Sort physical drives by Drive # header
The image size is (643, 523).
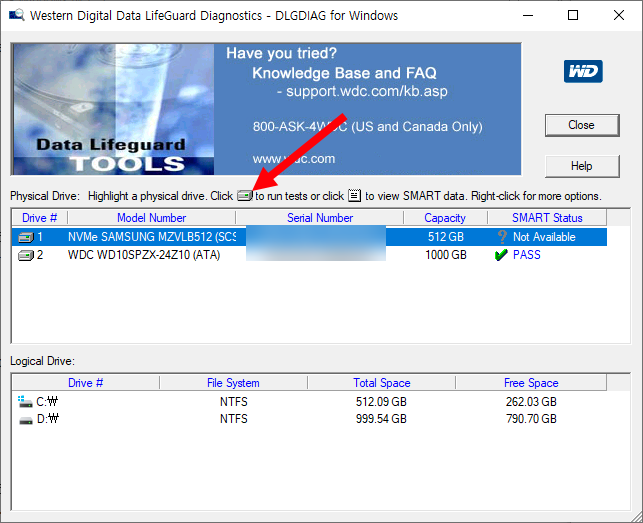click(39, 218)
